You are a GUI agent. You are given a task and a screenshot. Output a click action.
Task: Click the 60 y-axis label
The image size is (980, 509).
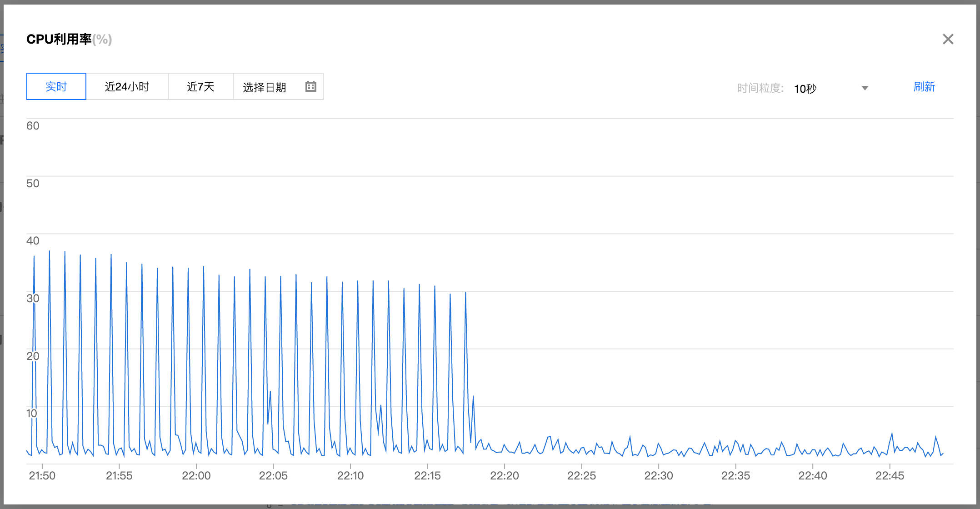click(x=33, y=126)
